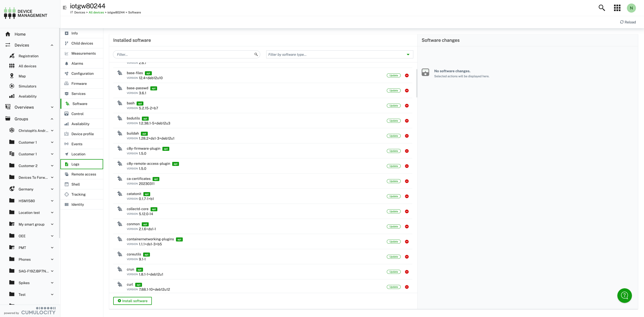Expand the Germany group
This screenshot has height=317, width=644.
pos(52,189)
